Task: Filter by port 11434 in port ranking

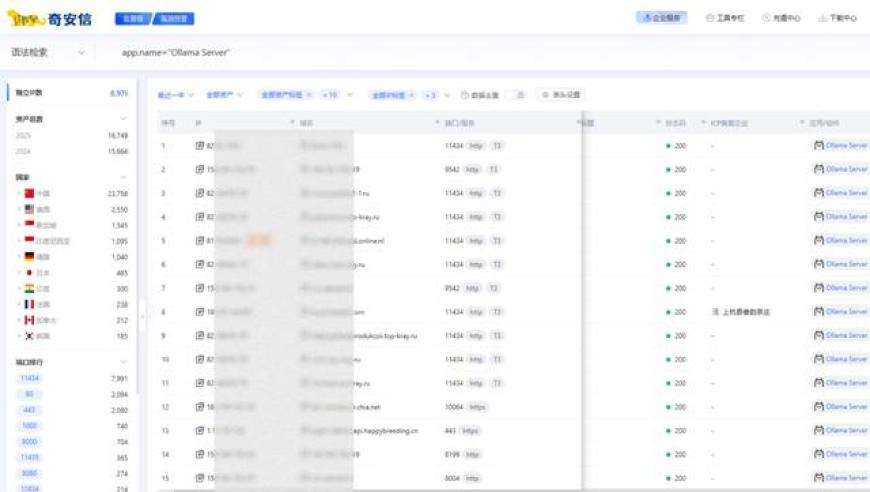Action: tap(29, 378)
